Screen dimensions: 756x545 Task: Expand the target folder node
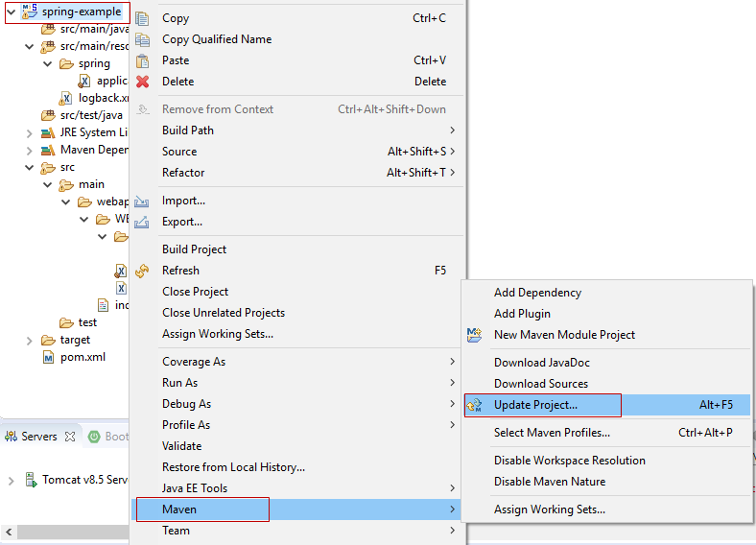[x=30, y=341]
